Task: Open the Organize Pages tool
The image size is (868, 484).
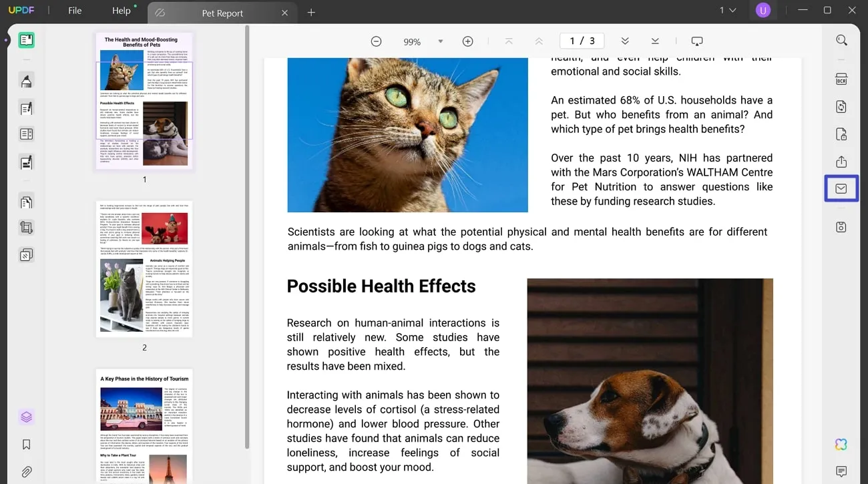Action: click(27, 202)
